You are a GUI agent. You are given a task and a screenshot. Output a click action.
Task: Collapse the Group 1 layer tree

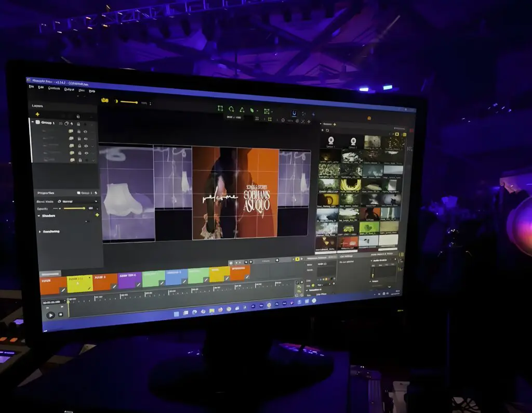tap(33, 122)
